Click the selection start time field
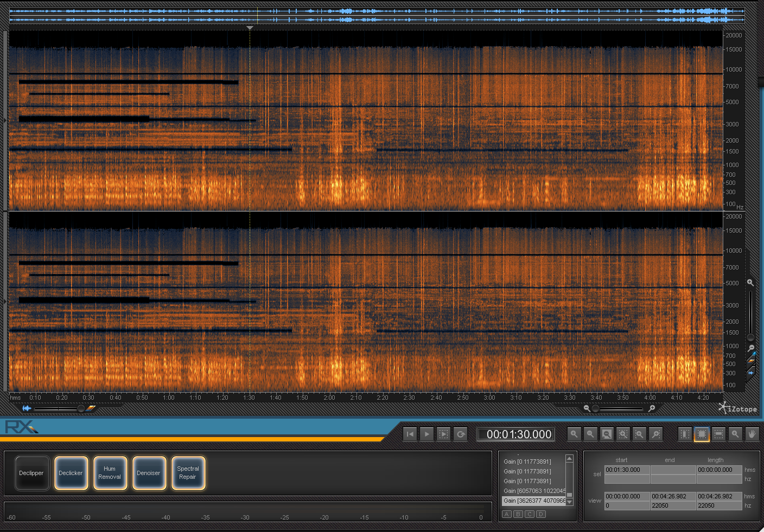764x532 pixels. tap(627, 470)
